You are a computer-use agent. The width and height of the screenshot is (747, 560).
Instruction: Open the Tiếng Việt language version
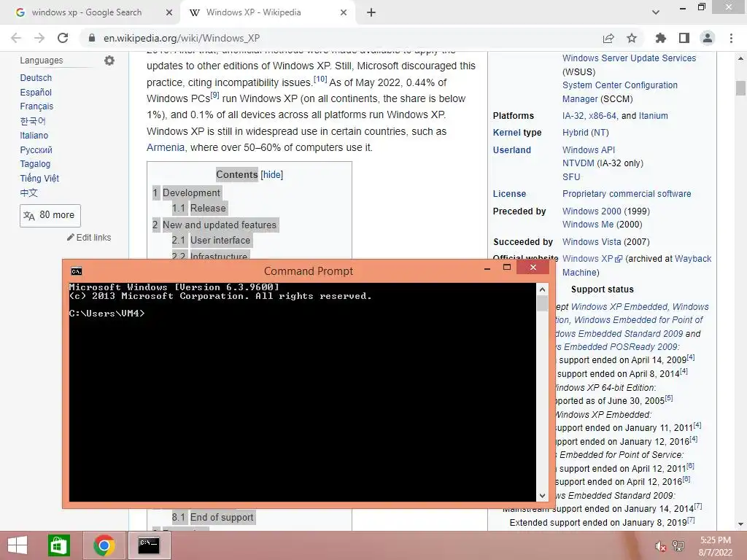tap(39, 178)
